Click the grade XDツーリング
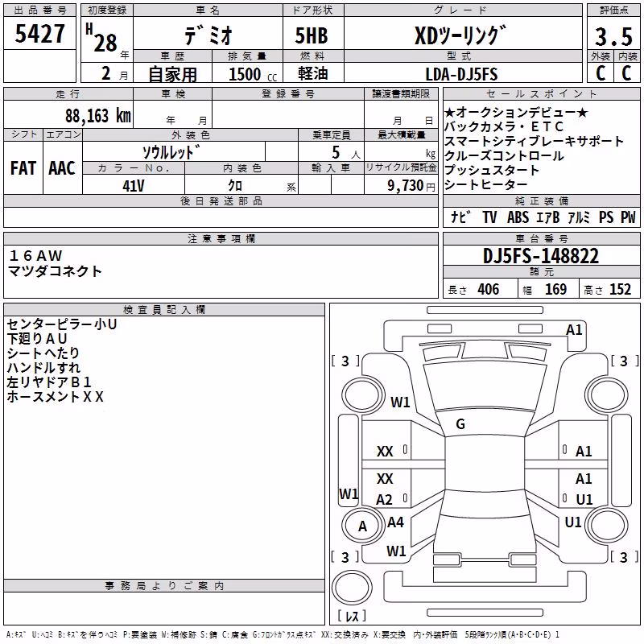Image resolution: width=644 pixels, height=644 pixels. coord(460,35)
